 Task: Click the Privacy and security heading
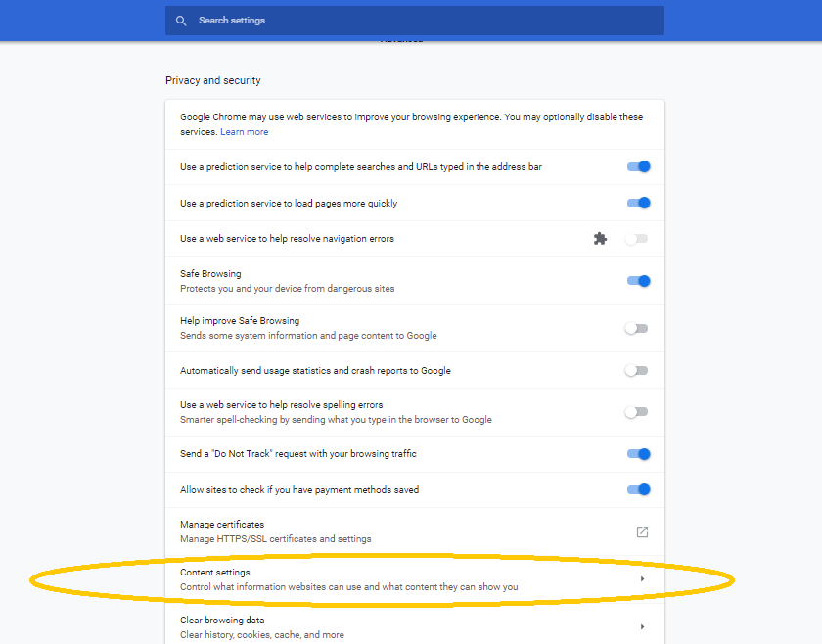(x=213, y=80)
